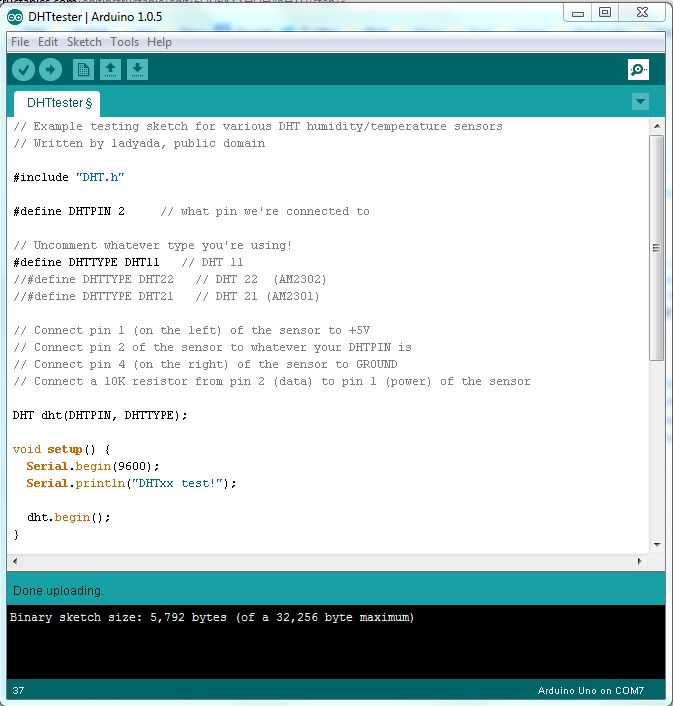The image size is (673, 706).
Task: Minimize the Arduino window
Action: (x=578, y=14)
